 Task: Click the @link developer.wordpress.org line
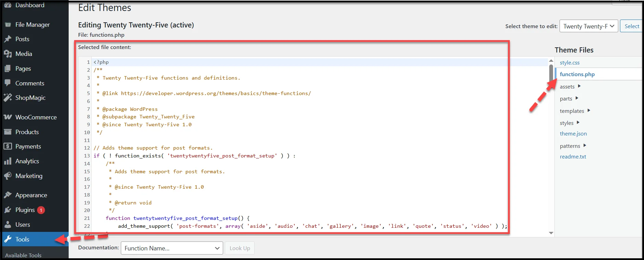[204, 93]
